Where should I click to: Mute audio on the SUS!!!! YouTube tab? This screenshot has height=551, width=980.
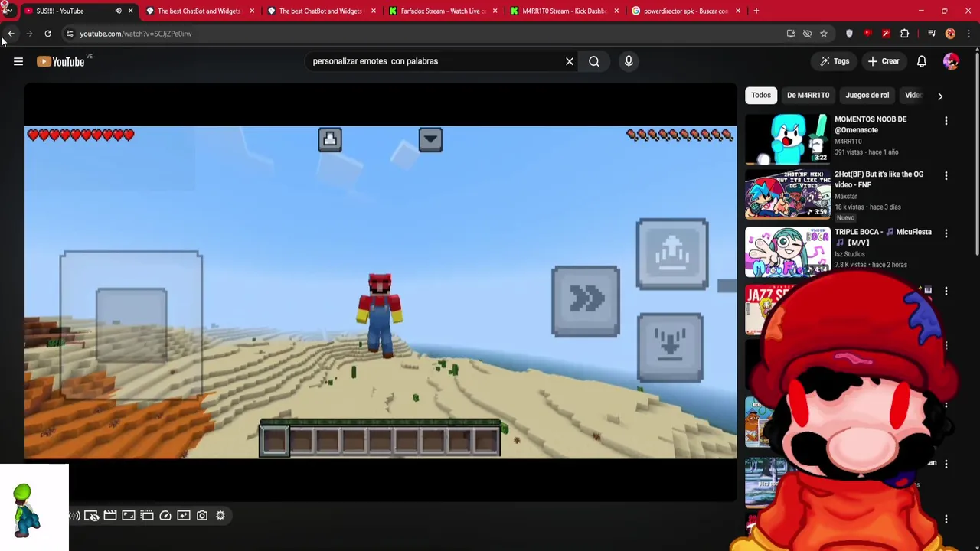[118, 11]
